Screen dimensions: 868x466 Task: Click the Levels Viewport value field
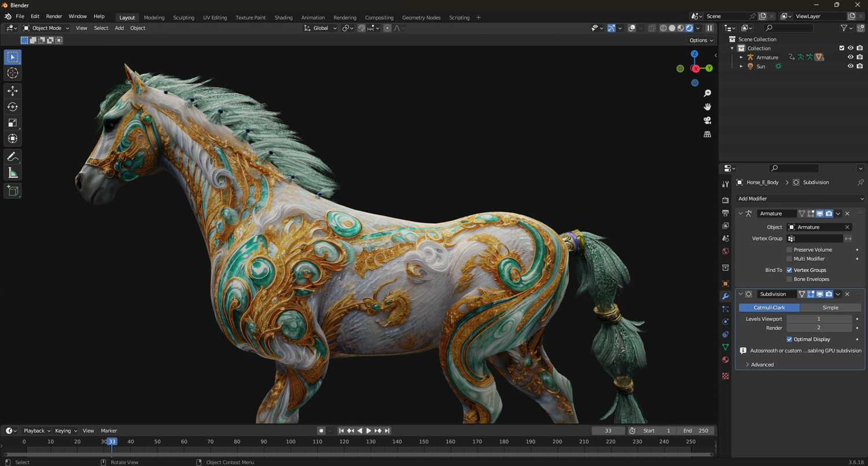pos(819,319)
